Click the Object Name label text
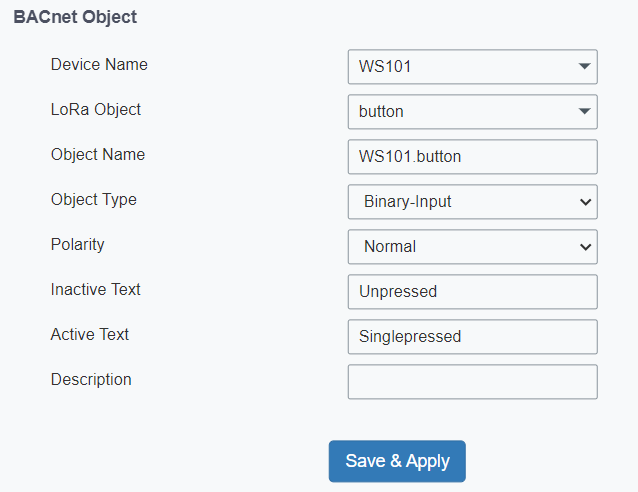Image resolution: width=638 pixels, height=492 pixels. coord(98,155)
